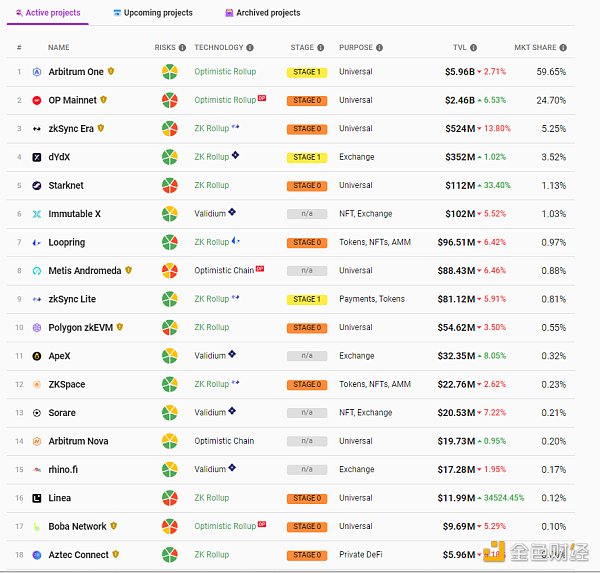
Task: Click the info icon next to RISKS header
Action: click(182, 48)
